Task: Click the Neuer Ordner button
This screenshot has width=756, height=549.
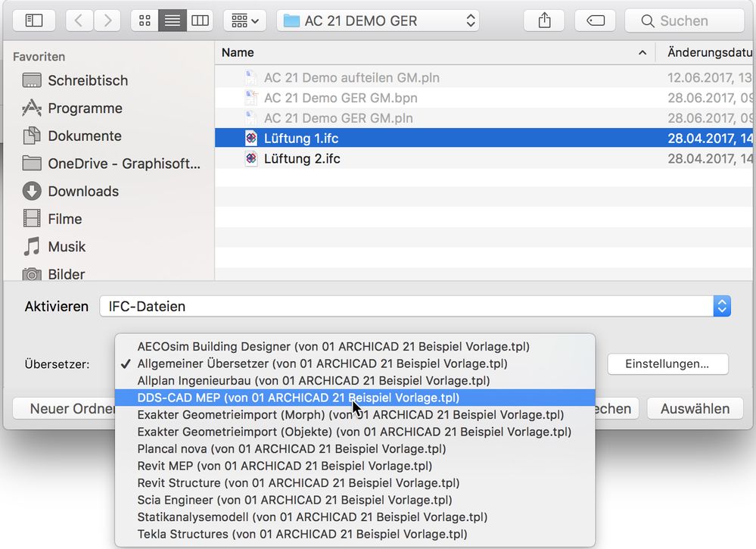Action: [64, 409]
